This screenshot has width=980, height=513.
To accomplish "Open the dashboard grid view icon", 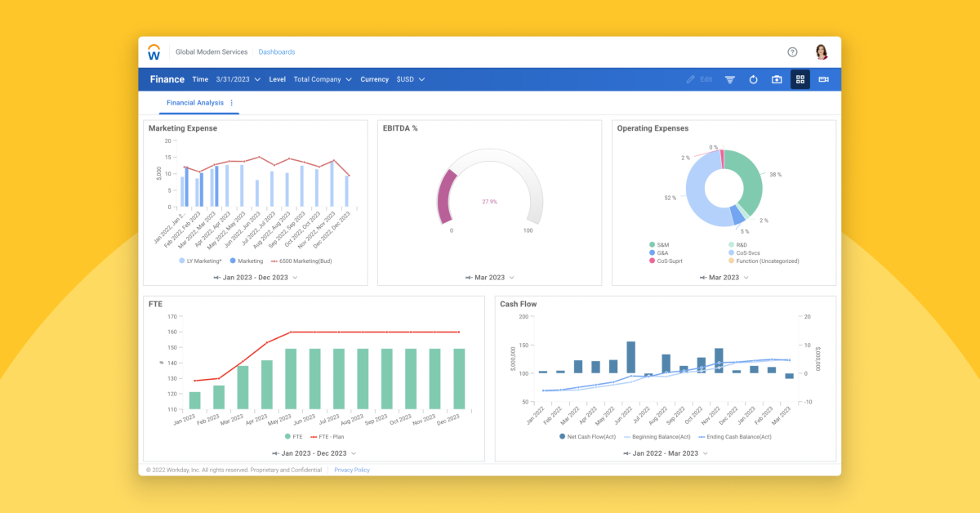I will tap(800, 79).
